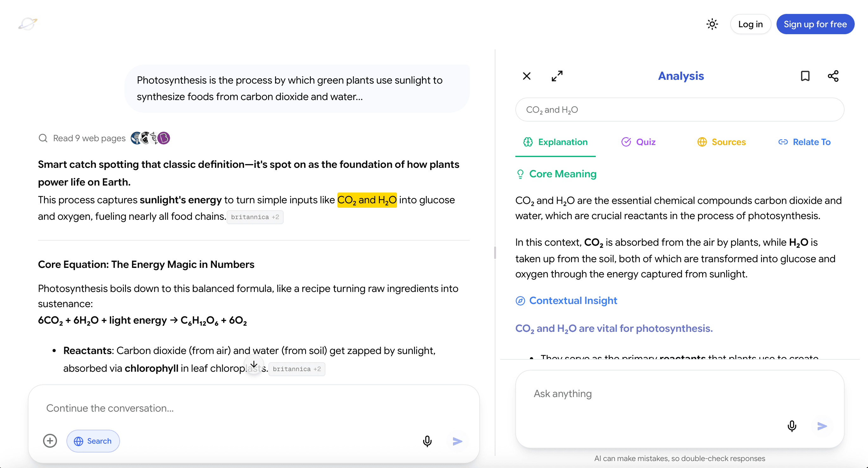
Task: Send the question in the Analysis panel
Action: click(822, 426)
